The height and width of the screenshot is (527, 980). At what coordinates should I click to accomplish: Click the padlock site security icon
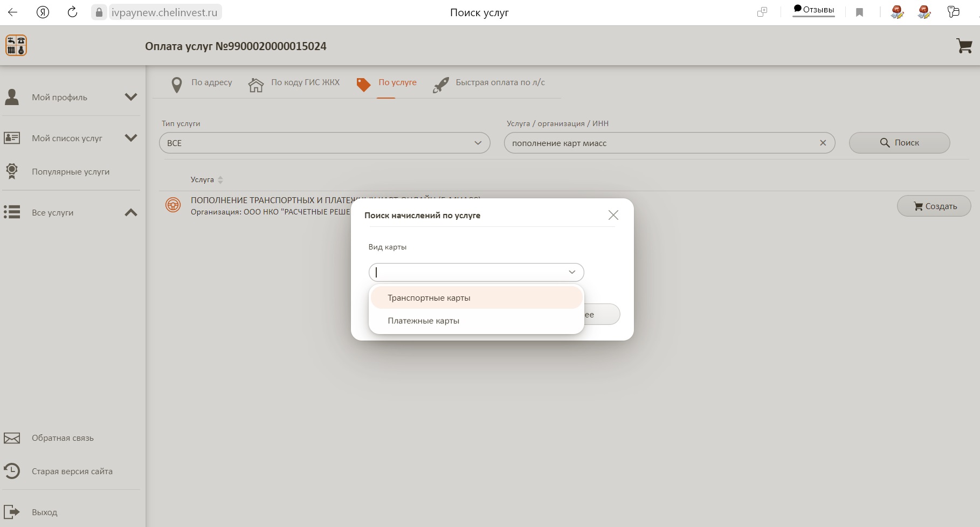click(99, 12)
